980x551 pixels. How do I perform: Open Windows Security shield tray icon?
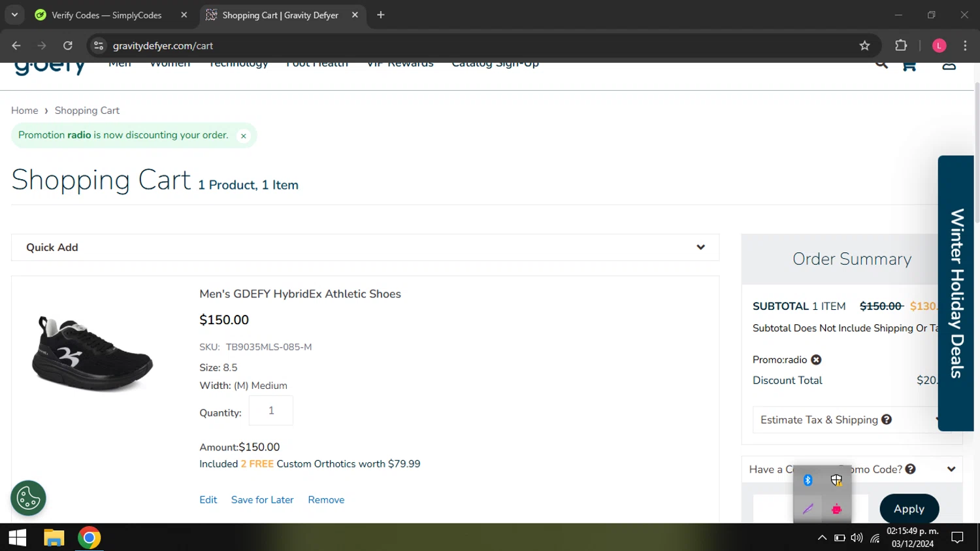coord(836,480)
